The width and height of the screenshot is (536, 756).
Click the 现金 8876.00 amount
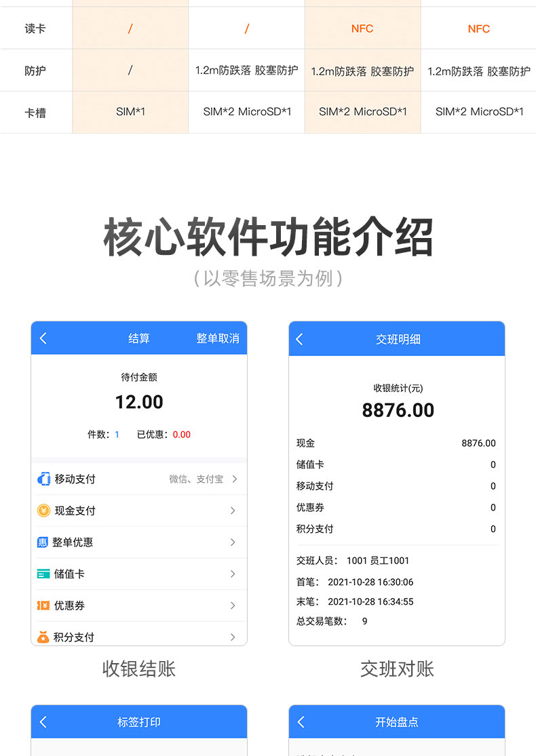pos(478,443)
